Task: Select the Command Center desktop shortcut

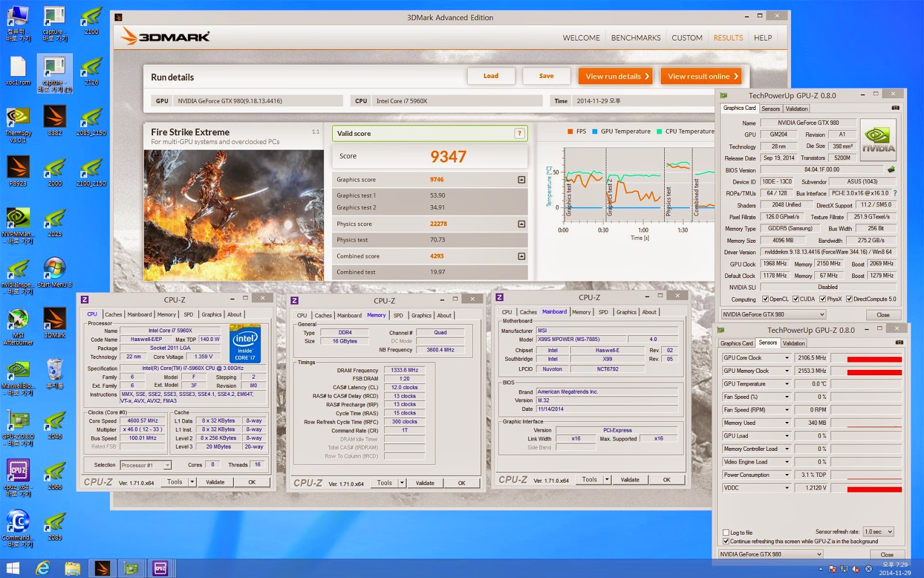Action: [18, 529]
